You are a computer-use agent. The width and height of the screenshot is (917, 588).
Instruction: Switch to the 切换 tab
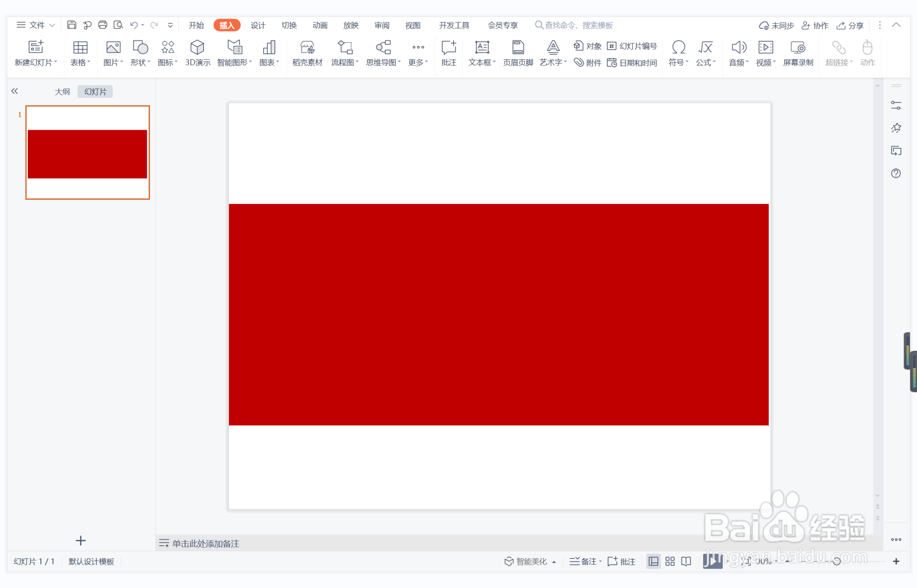[x=289, y=25]
